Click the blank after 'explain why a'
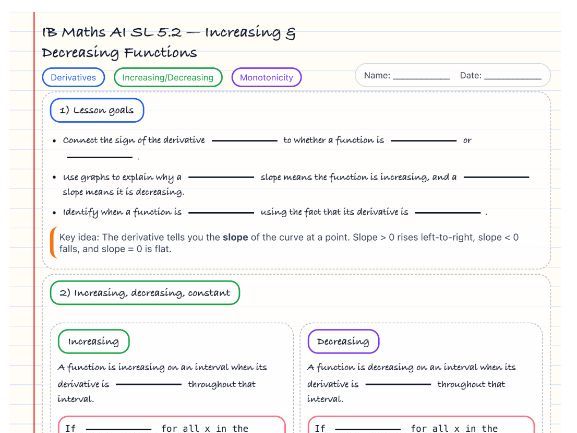Screen dimensions: 577x433 click(x=221, y=177)
